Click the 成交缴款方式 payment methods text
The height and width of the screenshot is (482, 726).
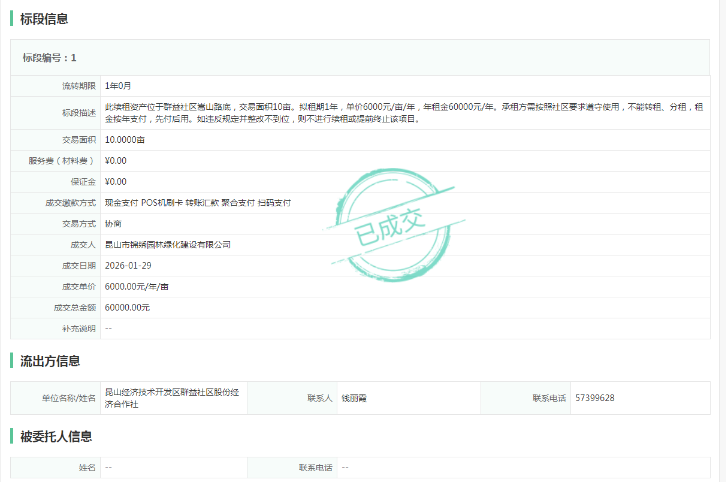tap(197, 203)
